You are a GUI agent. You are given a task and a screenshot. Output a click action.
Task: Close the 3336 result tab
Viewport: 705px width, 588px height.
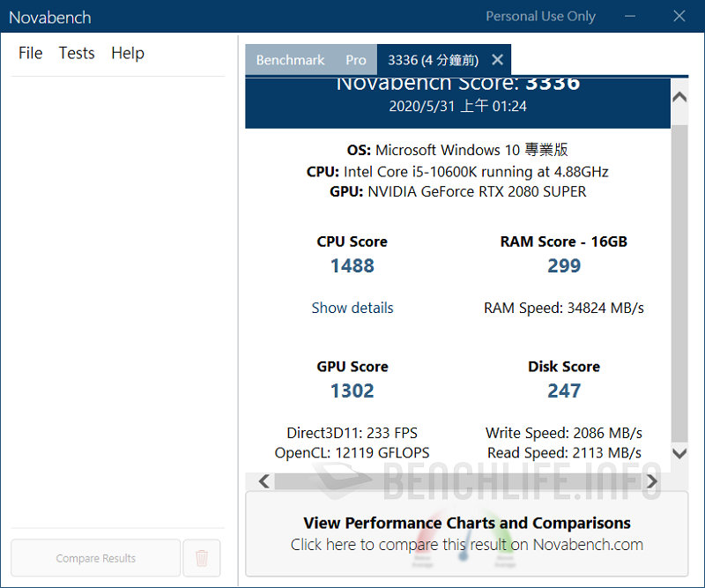pos(496,59)
